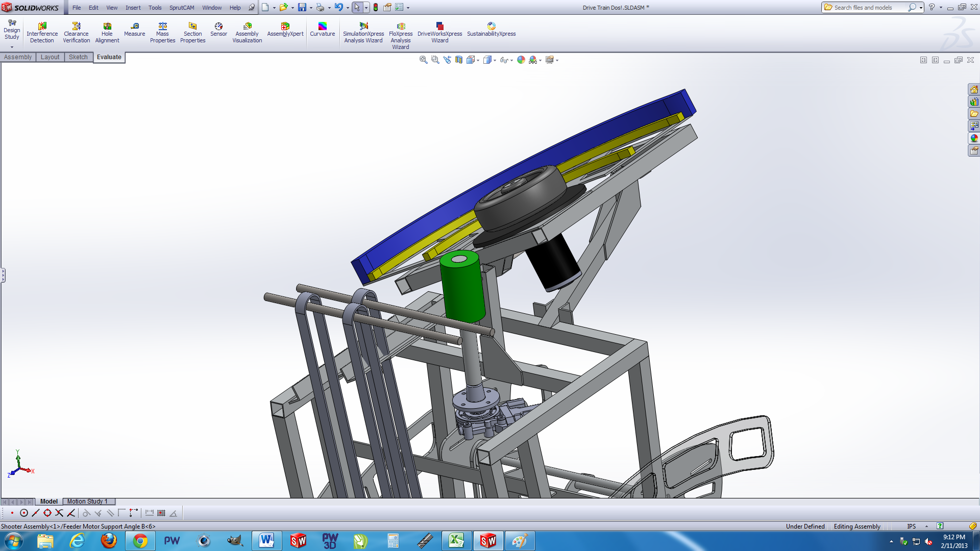The width and height of the screenshot is (980, 551).
Task: Open the File Explorer task pane
Action: [974, 114]
